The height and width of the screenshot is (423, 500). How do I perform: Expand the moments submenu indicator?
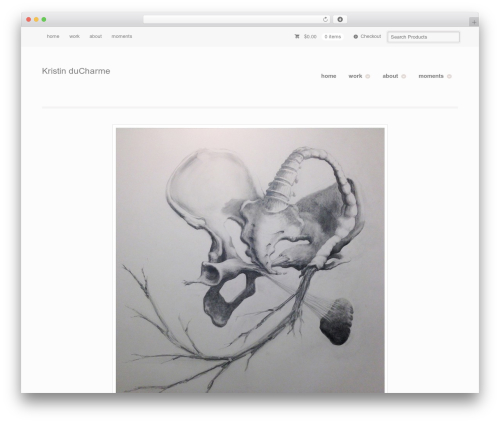coord(449,76)
